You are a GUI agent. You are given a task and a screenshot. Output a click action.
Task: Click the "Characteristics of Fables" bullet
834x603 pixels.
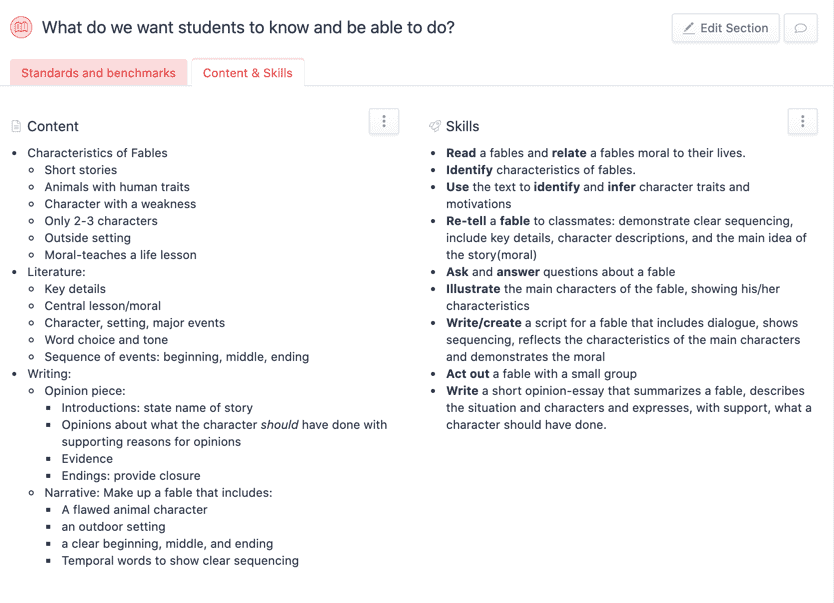click(97, 153)
